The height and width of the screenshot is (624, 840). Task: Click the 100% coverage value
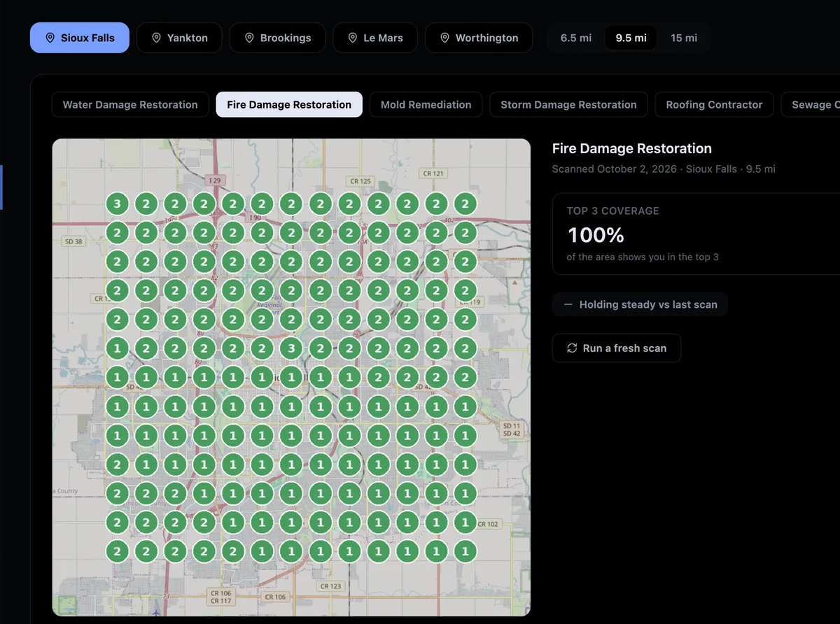pos(596,235)
